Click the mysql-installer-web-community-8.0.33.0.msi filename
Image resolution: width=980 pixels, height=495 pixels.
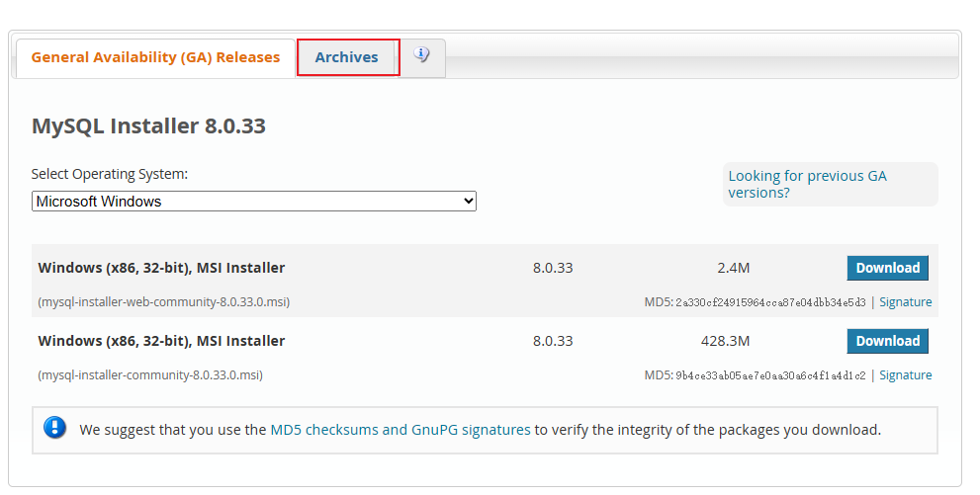click(x=164, y=302)
